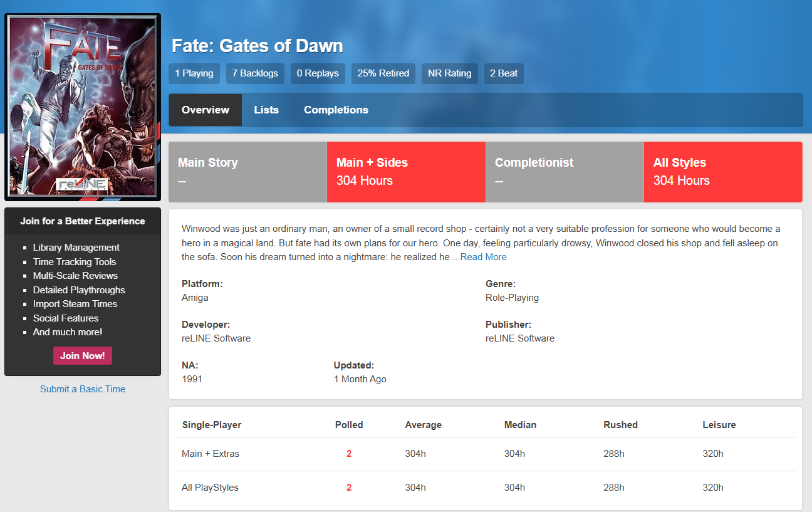Viewport: 812px width, 512px height.
Task: Click the 2 Beat stat badge
Action: (504, 73)
